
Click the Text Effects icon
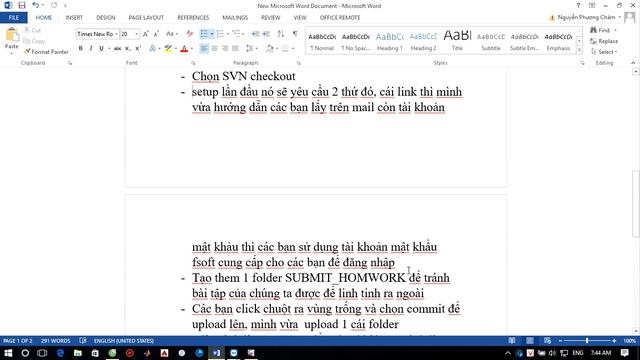(153, 49)
